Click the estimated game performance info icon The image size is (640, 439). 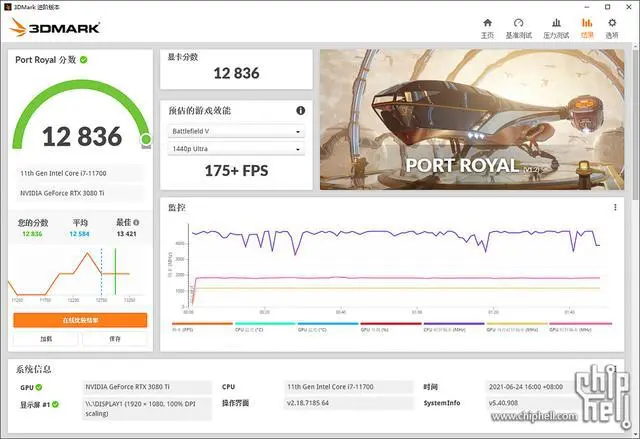(x=300, y=111)
